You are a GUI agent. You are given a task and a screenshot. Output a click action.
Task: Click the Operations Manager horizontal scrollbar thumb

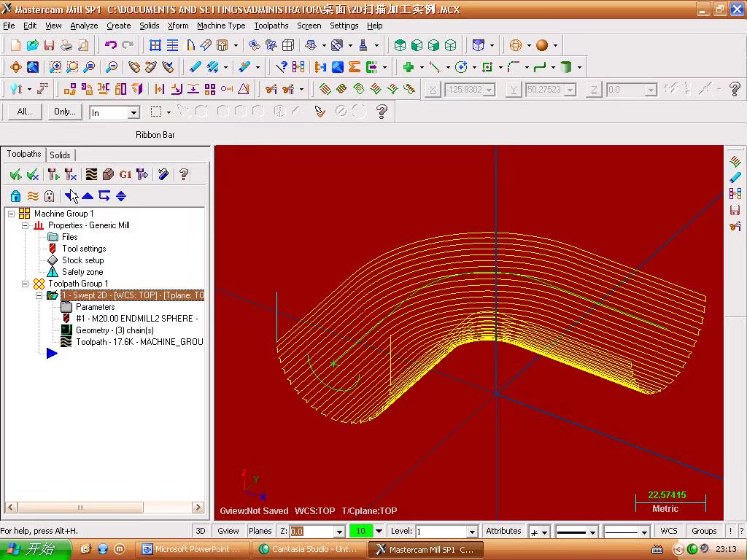[x=80, y=507]
